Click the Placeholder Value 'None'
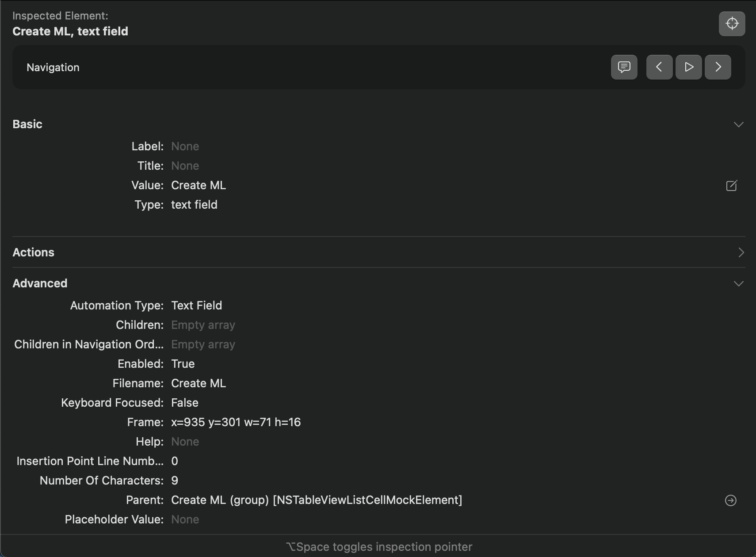 (x=185, y=519)
